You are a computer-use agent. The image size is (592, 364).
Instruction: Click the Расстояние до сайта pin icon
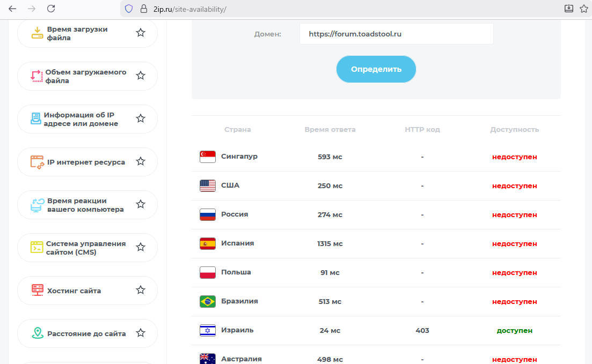click(x=37, y=333)
